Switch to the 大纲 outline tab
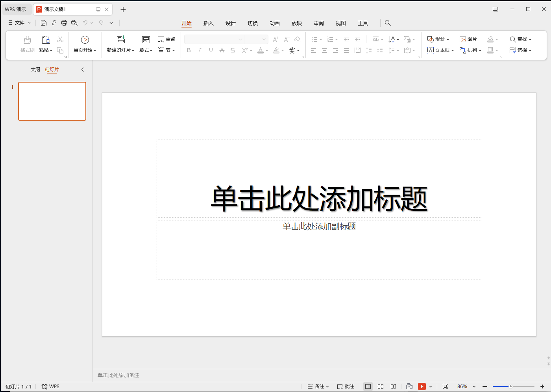Image resolution: width=551 pixels, height=392 pixels. pos(35,70)
